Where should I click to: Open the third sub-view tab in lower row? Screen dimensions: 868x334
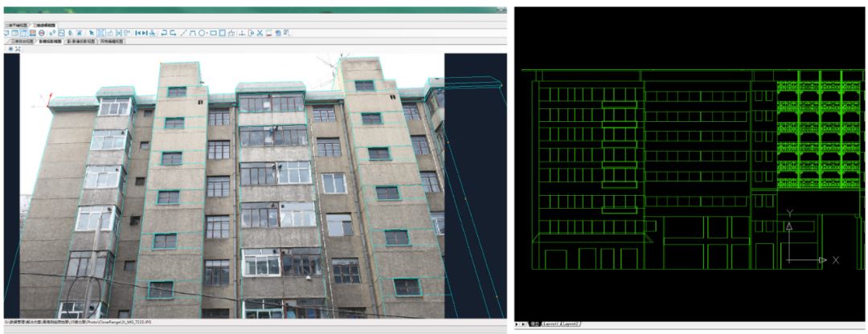80,41
